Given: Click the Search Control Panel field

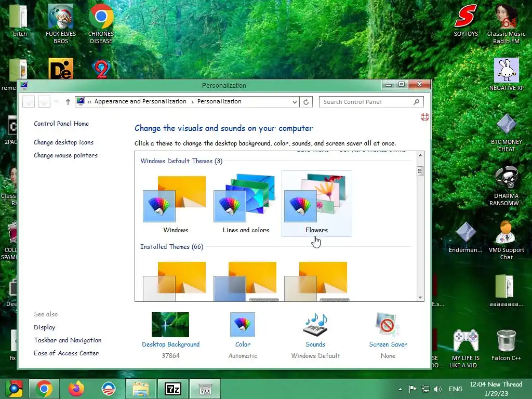Looking at the screenshot, I should [x=371, y=102].
